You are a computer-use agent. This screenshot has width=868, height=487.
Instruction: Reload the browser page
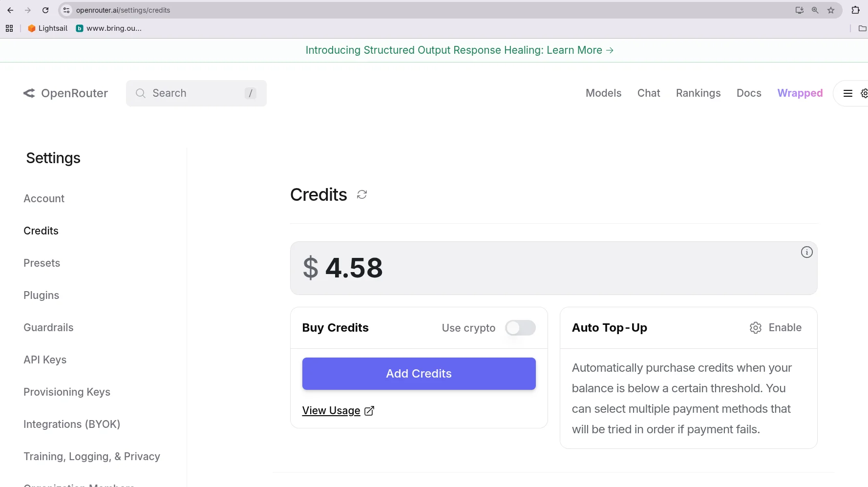pos(45,10)
